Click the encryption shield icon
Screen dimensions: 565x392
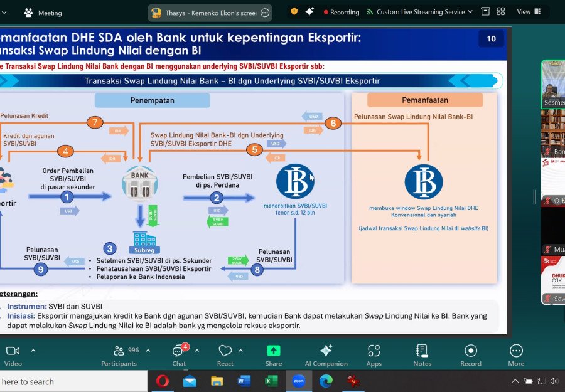pyautogui.click(x=294, y=11)
